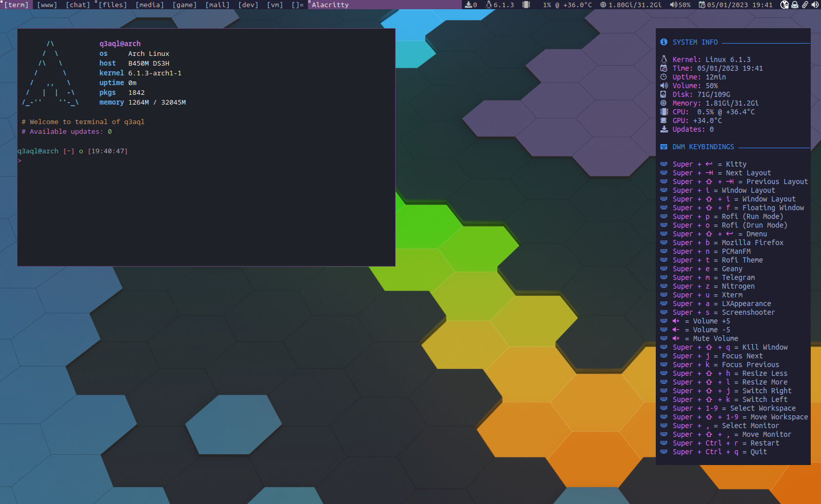Click the []= layout symbol in the bar
This screenshot has width=821, height=504.
tap(298, 5)
